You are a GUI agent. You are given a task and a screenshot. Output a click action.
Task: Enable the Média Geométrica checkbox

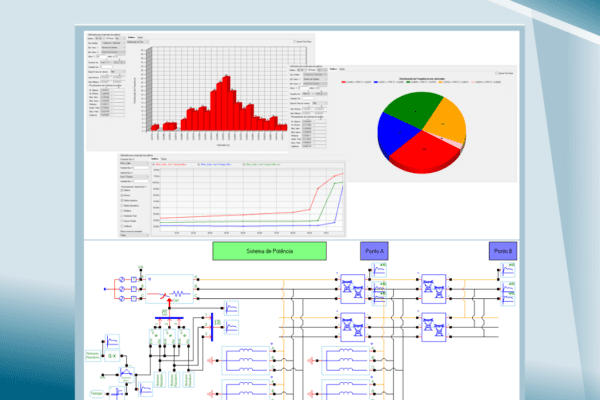point(122,206)
